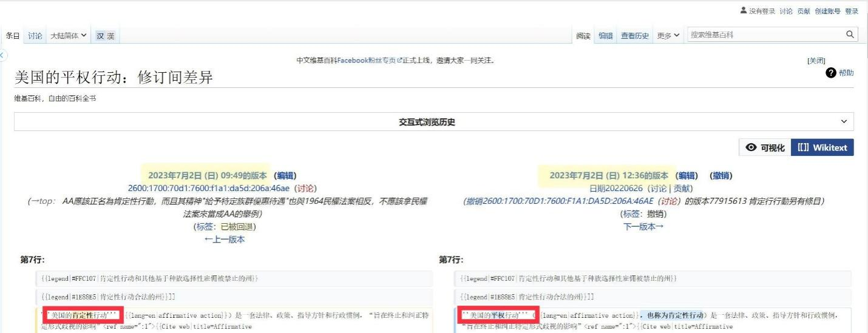The height and width of the screenshot is (333, 868).
Task: Click the 标签 link on right revision
Action: coord(631,214)
